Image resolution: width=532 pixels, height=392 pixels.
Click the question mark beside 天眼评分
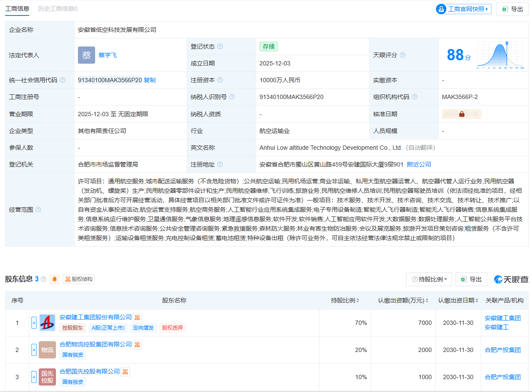[402, 55]
